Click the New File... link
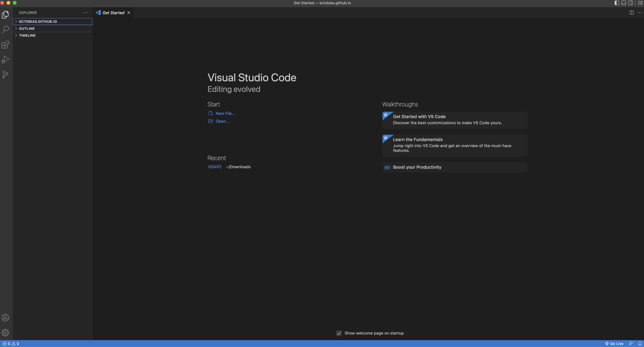The image size is (644, 347). click(x=225, y=113)
